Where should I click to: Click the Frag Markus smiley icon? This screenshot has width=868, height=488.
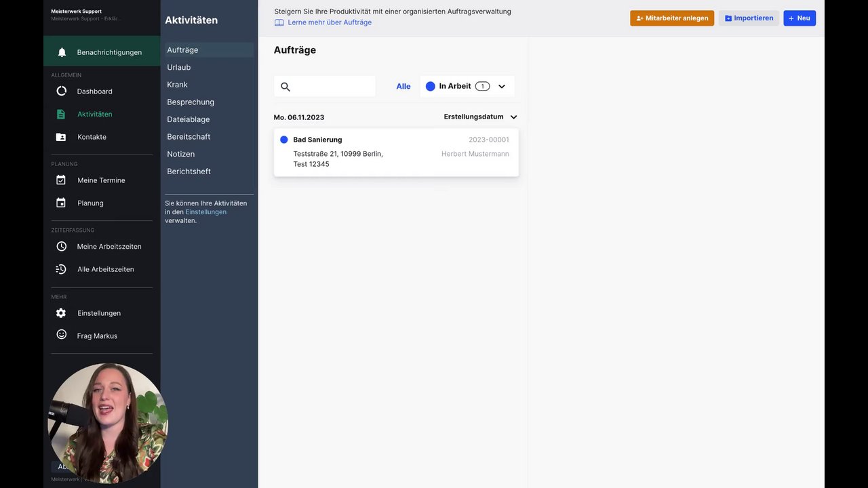(x=61, y=335)
